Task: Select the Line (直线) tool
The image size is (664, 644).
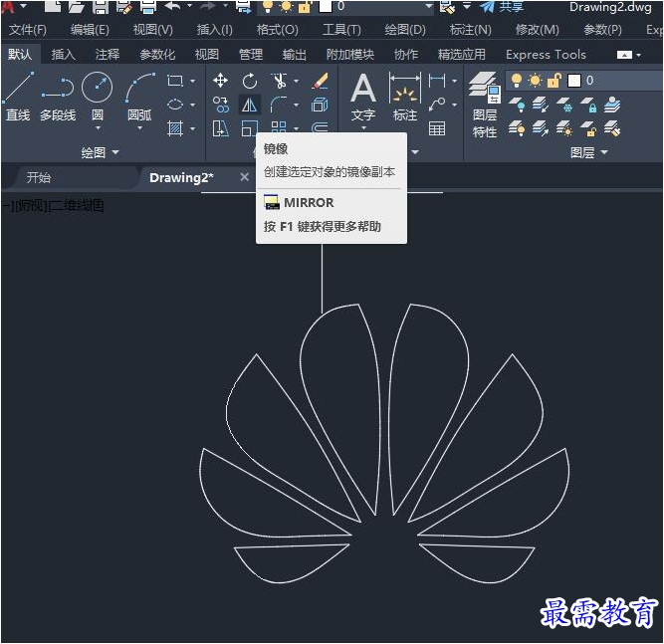Action: [x=18, y=96]
